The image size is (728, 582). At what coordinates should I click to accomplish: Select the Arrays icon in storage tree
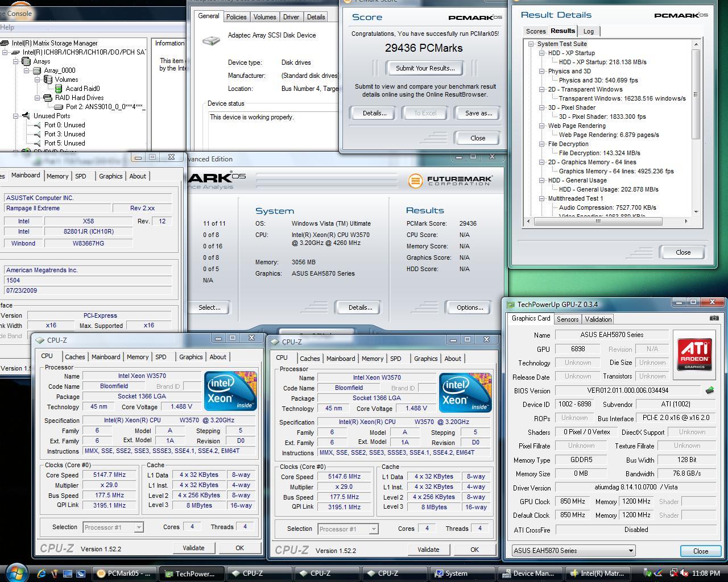click(x=26, y=61)
